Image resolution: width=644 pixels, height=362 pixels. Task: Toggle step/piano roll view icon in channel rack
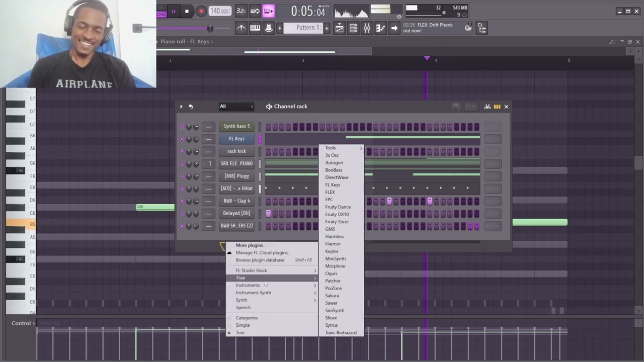coord(497,107)
